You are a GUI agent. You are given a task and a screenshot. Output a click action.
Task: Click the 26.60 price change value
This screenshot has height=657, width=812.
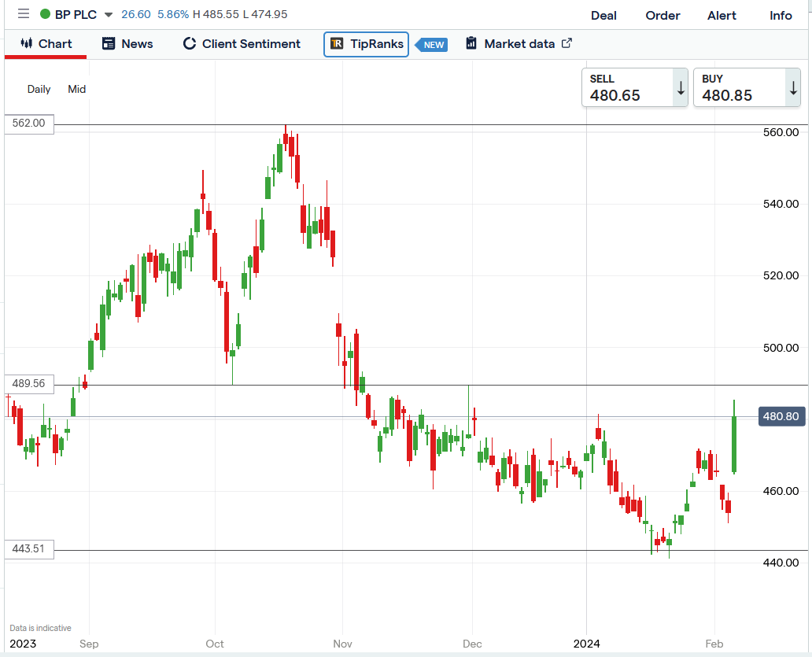pos(135,14)
